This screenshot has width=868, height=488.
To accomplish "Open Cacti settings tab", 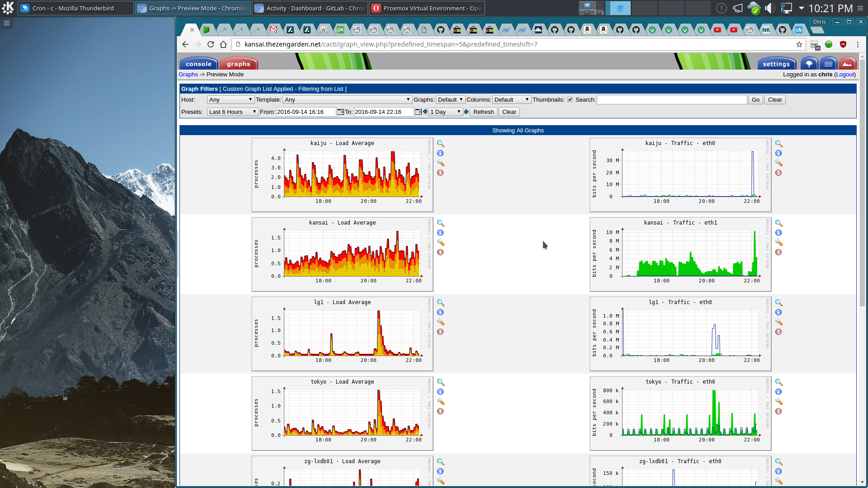I will point(776,64).
